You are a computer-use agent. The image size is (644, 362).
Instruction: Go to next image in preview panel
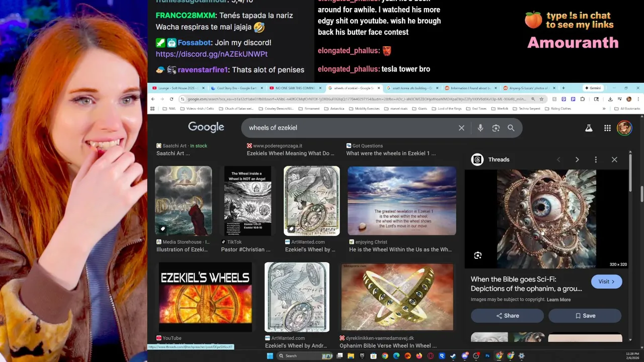tap(577, 159)
